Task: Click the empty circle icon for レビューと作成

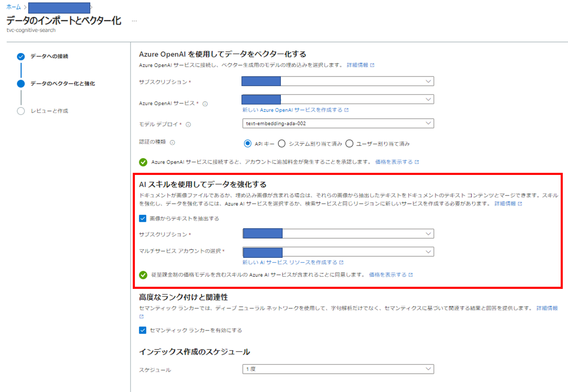Action: click(21, 111)
